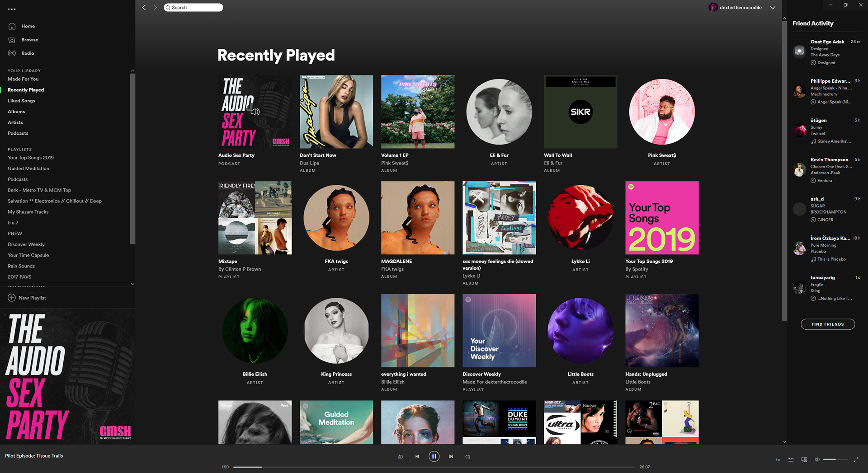This screenshot has height=473, width=868.
Task: Click the main scrollbar up arrow
Action: click(x=784, y=19)
